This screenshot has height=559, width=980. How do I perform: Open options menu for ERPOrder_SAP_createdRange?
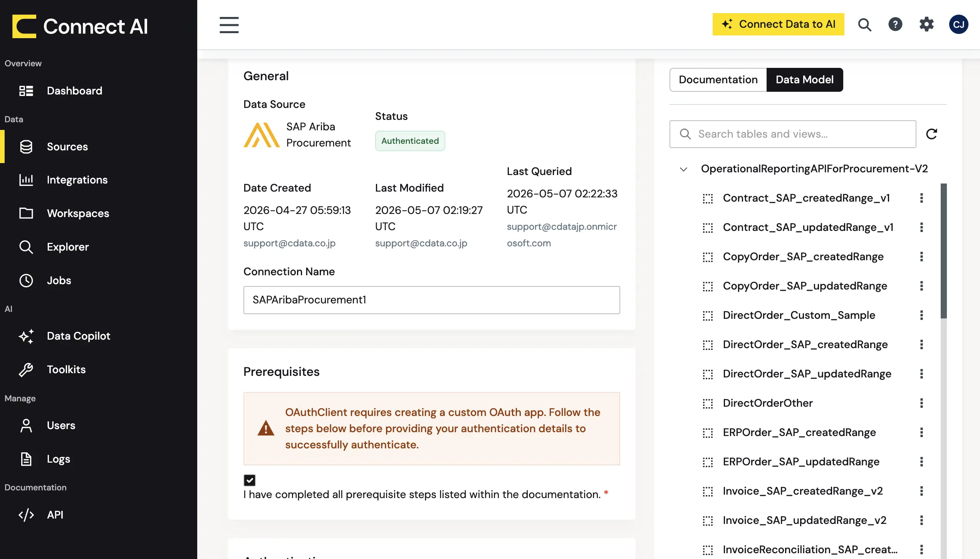921,433
